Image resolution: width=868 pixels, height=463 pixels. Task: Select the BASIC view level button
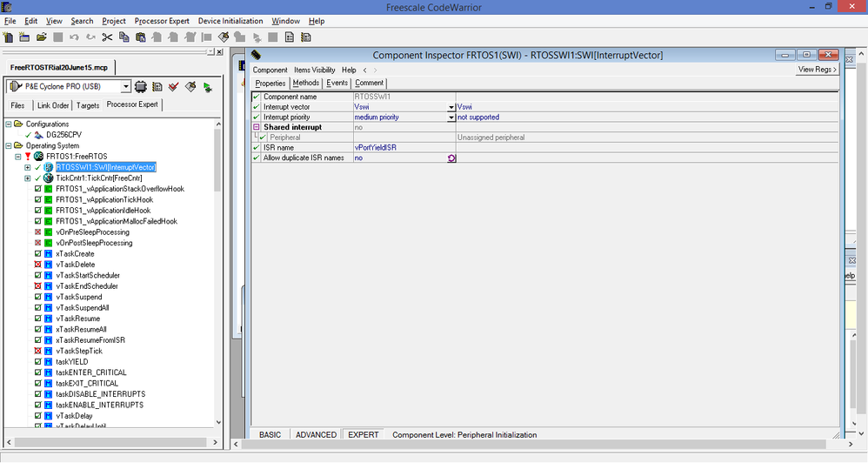270,435
